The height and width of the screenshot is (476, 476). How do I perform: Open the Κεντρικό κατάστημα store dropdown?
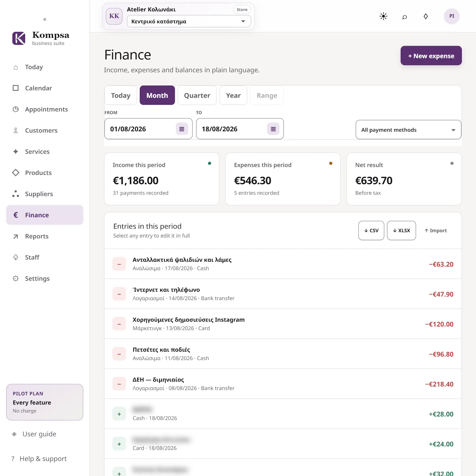189,21
